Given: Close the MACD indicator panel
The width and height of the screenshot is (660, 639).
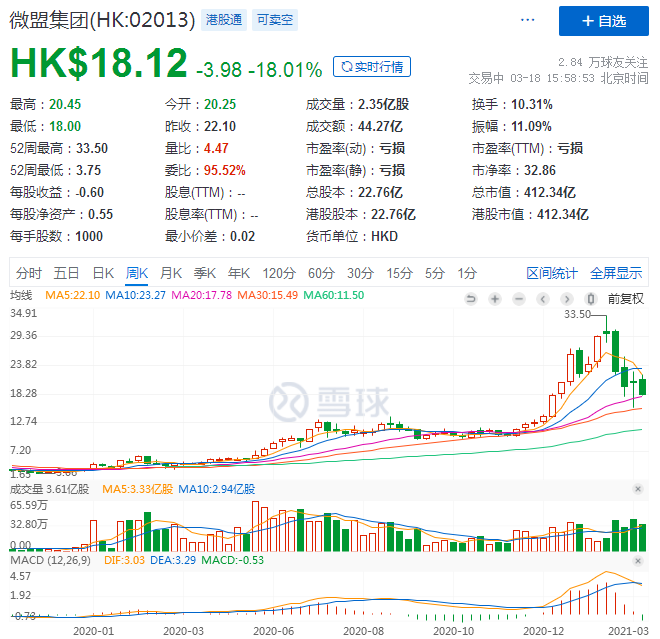Looking at the screenshot, I should click(638, 560).
